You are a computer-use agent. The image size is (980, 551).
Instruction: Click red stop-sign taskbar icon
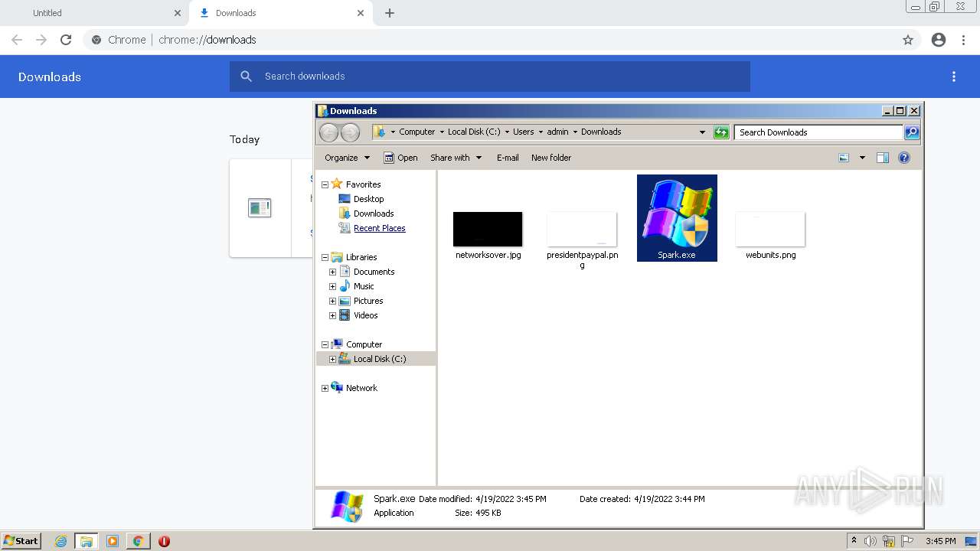pos(164,541)
